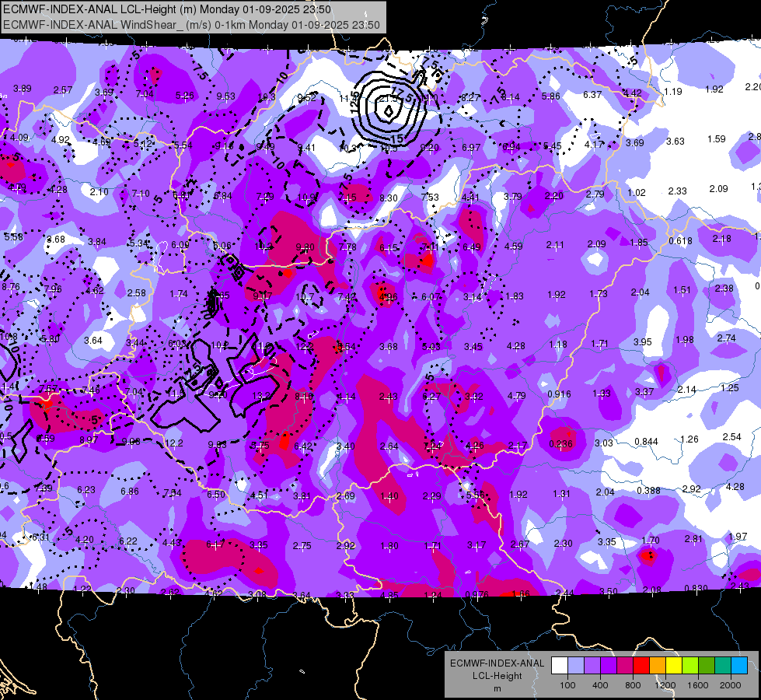Viewport: 761px width, 700px height.
Task: Click the wind shear value 0.618
Action: [x=680, y=241]
